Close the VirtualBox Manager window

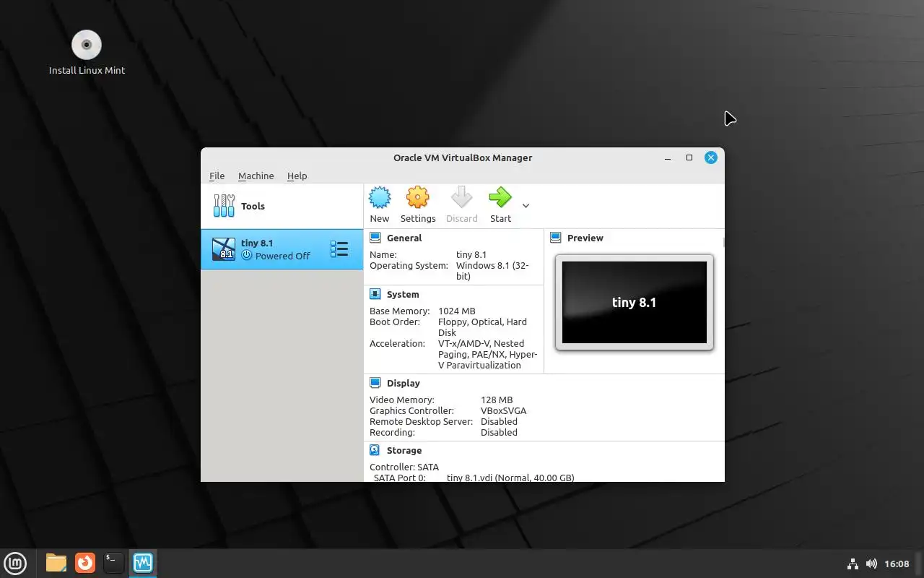coord(711,158)
